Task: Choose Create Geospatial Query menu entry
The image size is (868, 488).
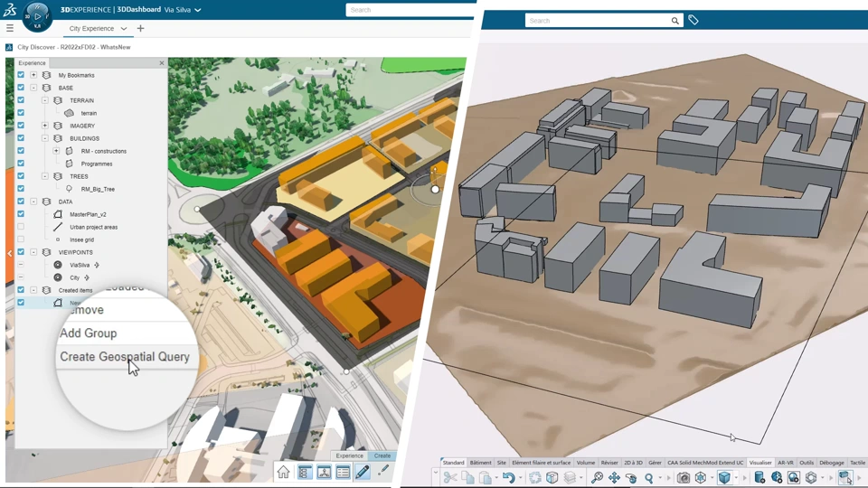Action: [x=125, y=357]
